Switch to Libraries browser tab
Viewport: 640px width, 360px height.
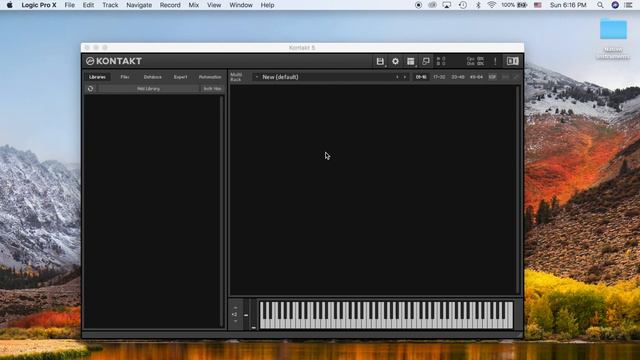pyautogui.click(x=97, y=77)
